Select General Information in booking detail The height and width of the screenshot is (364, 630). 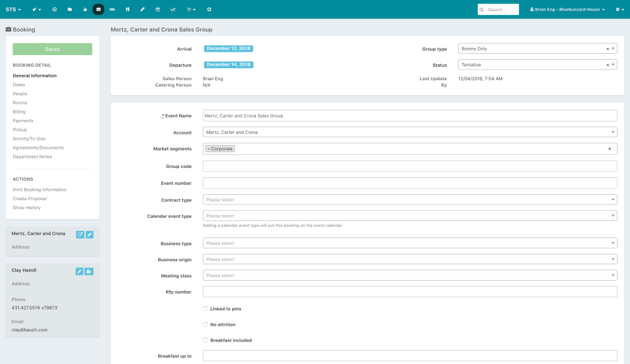click(x=35, y=75)
